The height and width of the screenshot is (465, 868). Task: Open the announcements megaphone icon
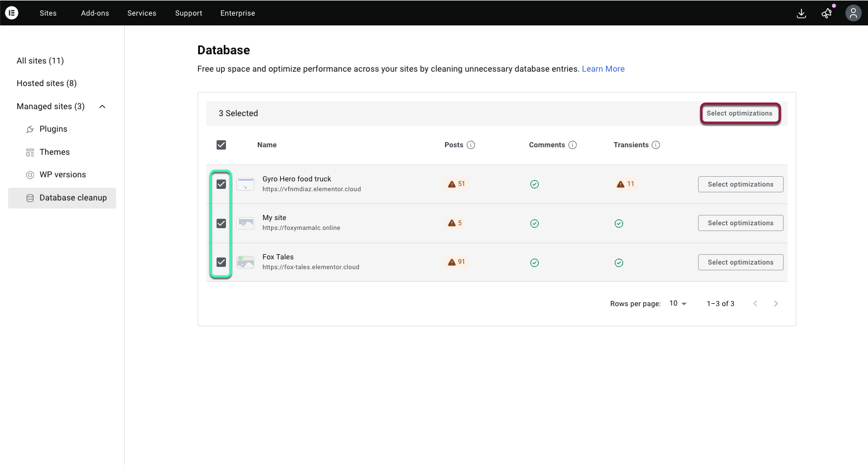[827, 13]
